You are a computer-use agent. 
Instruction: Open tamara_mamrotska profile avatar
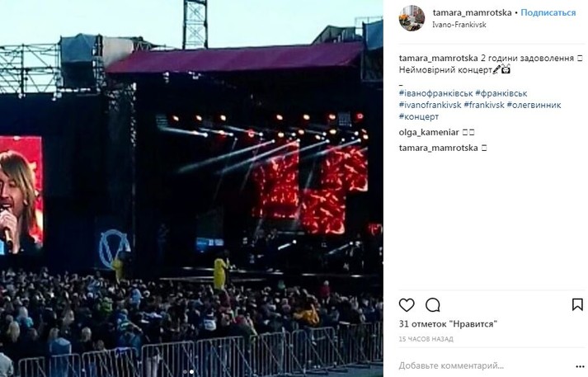(412, 18)
